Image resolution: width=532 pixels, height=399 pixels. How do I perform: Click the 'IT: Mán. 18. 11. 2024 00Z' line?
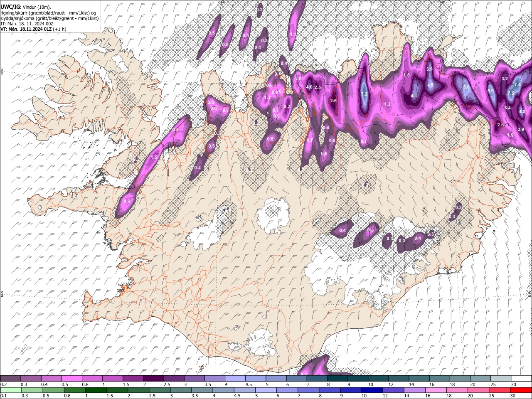click(27, 24)
